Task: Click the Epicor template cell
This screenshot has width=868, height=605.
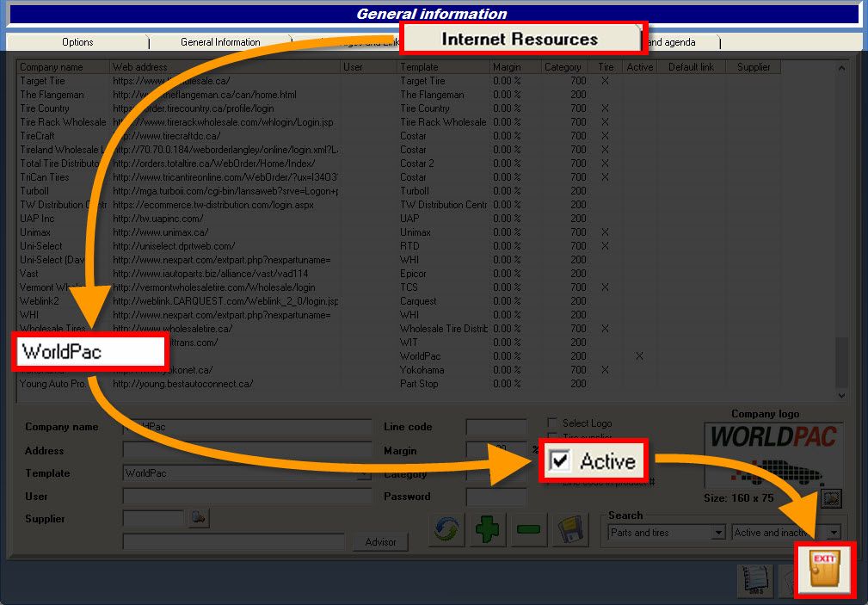Action: pyautogui.click(x=413, y=274)
